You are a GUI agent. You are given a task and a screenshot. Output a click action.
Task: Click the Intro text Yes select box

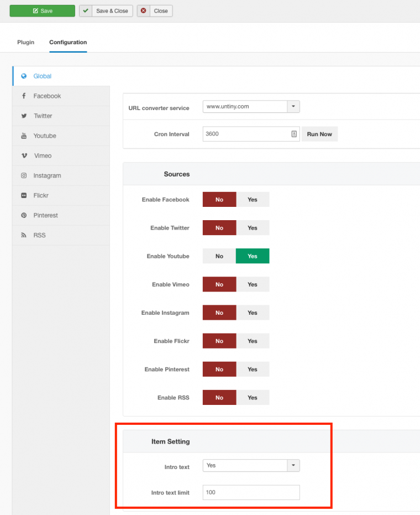(251, 465)
